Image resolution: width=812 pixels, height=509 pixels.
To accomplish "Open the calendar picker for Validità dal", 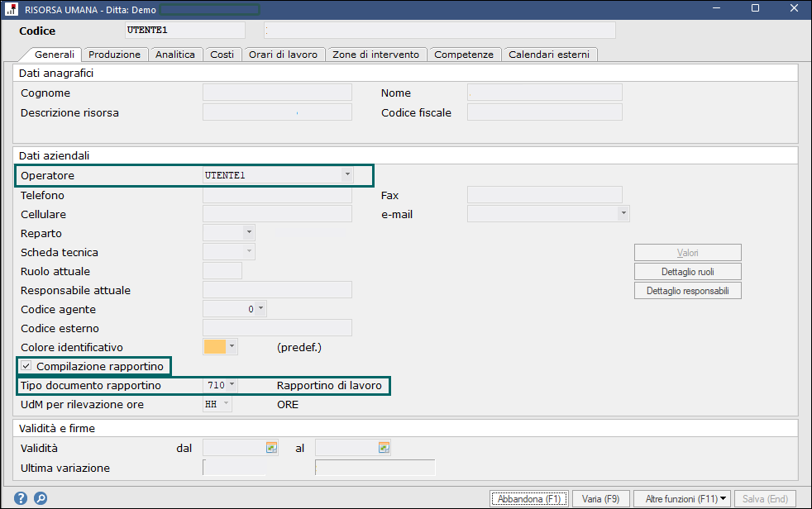I will [270, 448].
